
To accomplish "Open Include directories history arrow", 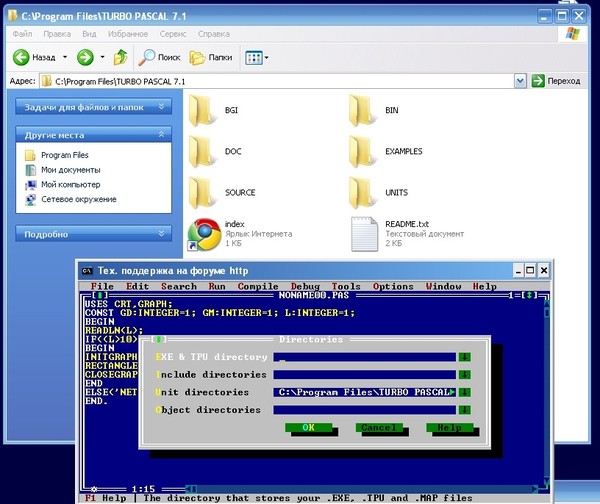I will (465, 375).
